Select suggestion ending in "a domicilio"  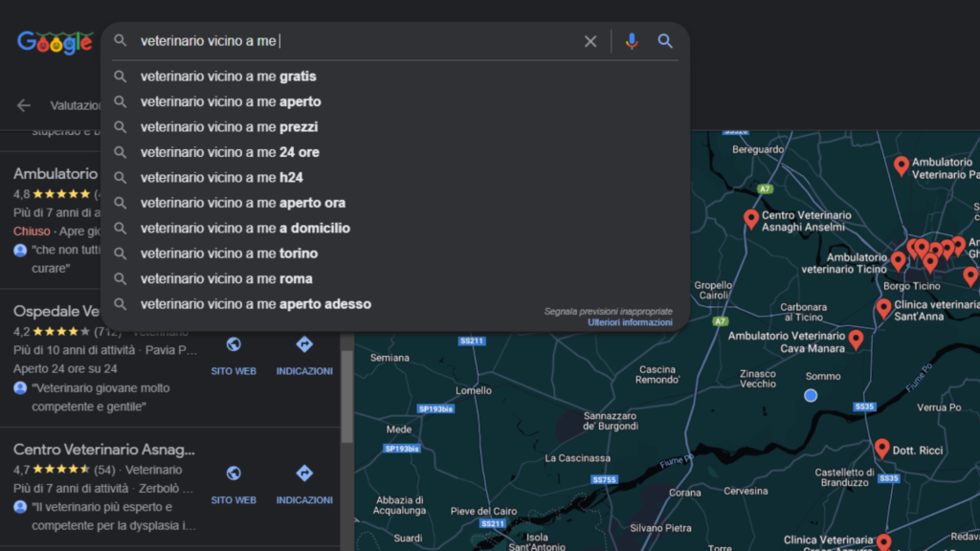coord(245,228)
